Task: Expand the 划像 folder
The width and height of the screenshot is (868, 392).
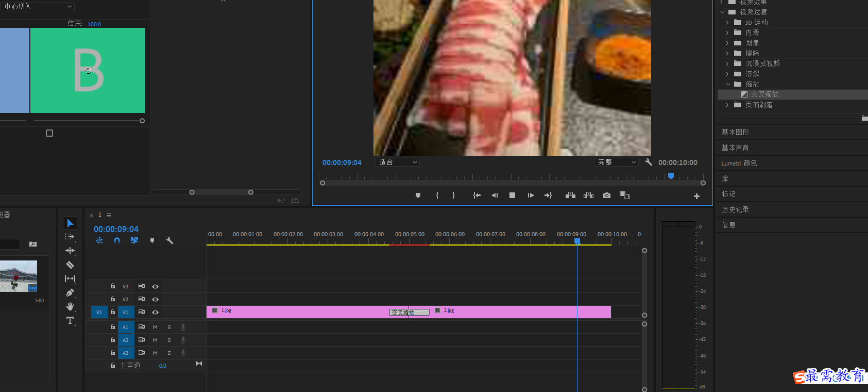Action: click(727, 43)
